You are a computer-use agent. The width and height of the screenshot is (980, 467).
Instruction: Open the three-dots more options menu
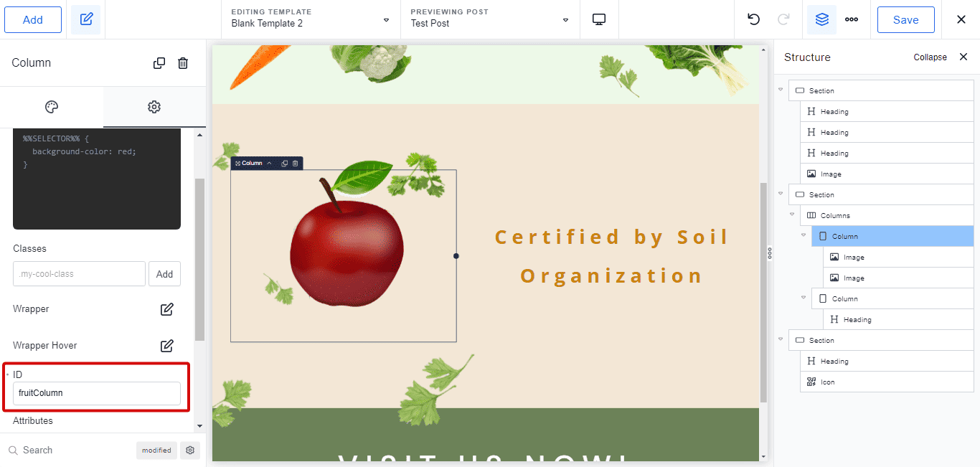[852, 19]
